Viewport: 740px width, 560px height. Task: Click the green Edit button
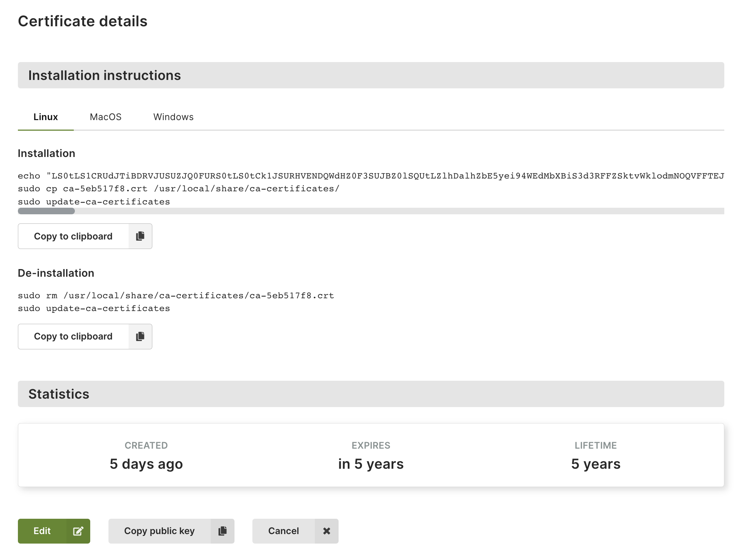(x=54, y=531)
